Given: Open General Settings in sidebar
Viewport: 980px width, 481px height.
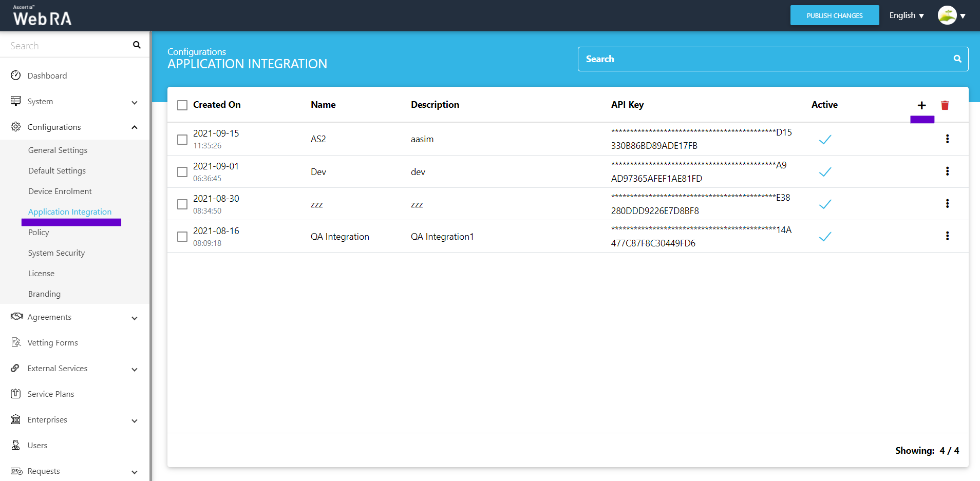Looking at the screenshot, I should (58, 150).
